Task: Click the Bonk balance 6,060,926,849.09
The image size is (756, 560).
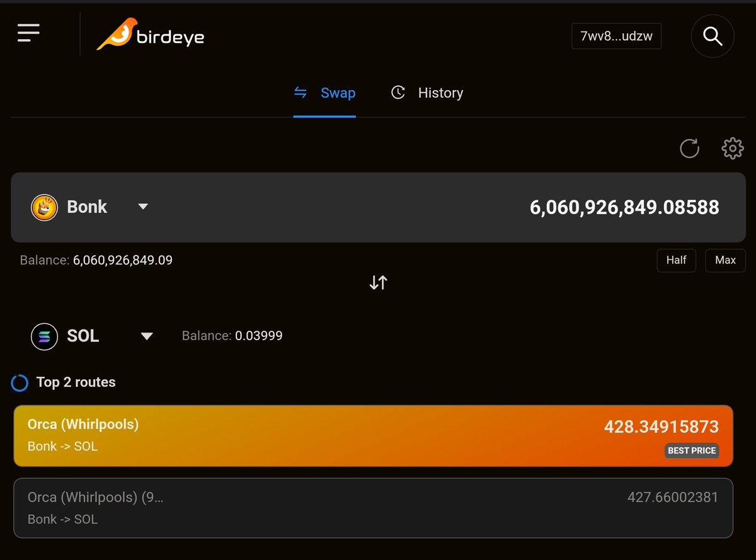Action: pyautogui.click(x=123, y=260)
